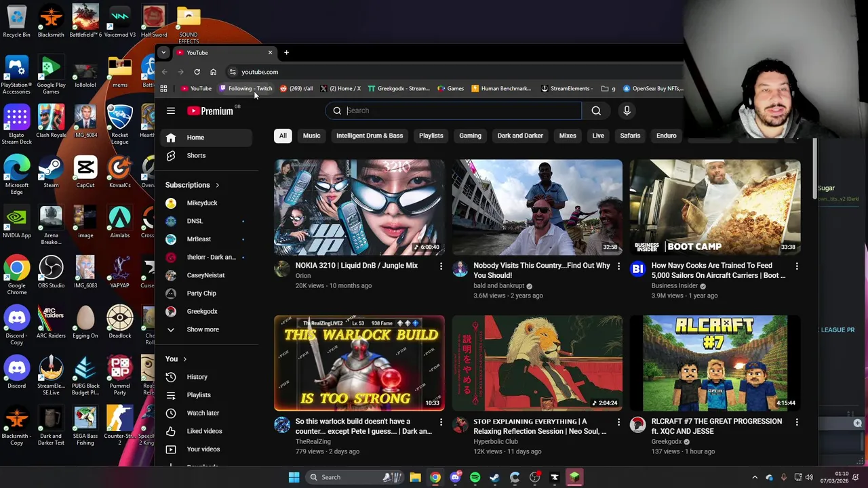Open options menu for Navy Cooks video
The width and height of the screenshot is (868, 488).
797,266
